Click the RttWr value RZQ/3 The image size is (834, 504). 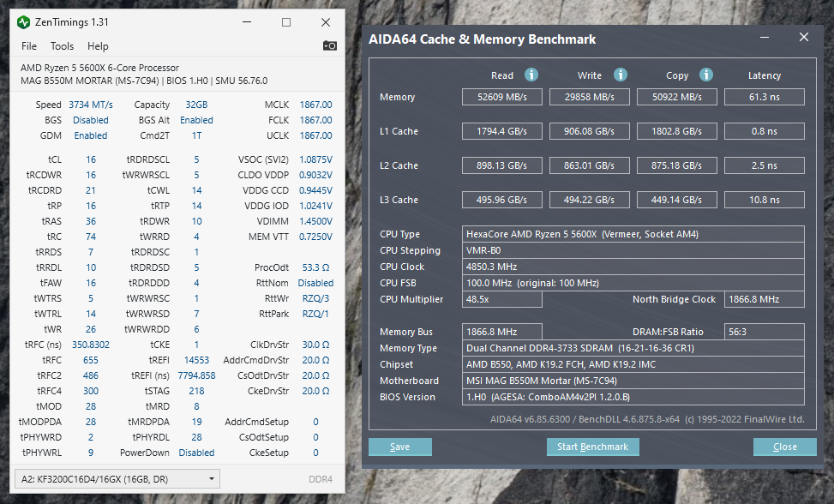[315, 298]
